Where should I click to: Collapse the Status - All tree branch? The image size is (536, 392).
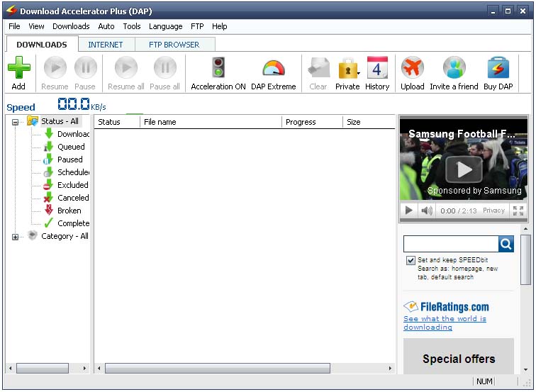(15, 122)
